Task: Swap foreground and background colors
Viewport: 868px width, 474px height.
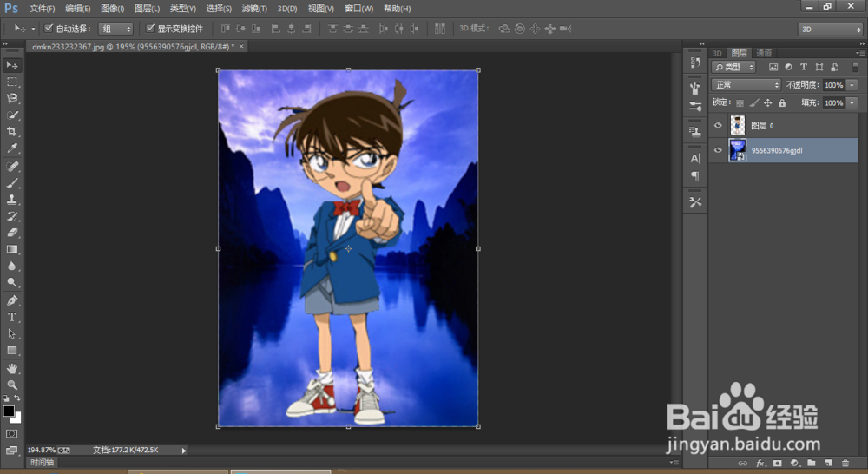Action: click(17, 398)
